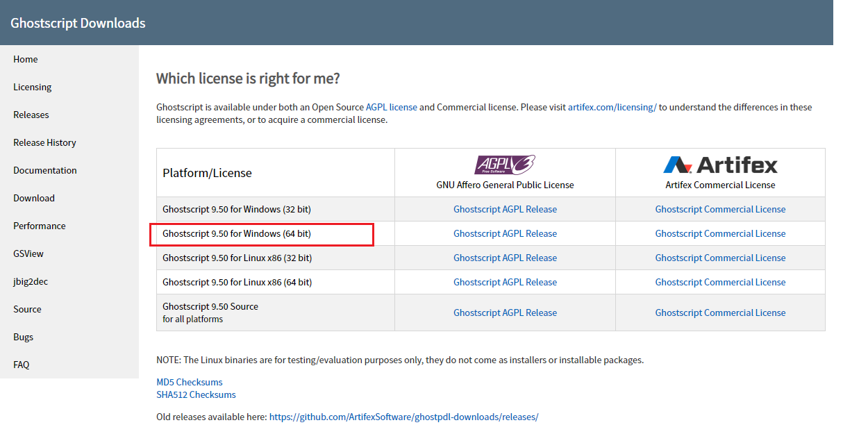The width and height of the screenshot is (868, 425).
Task: Click 'Ghostscript 9.50 for Linux x86 (64 bit)' text
Action: [237, 282]
